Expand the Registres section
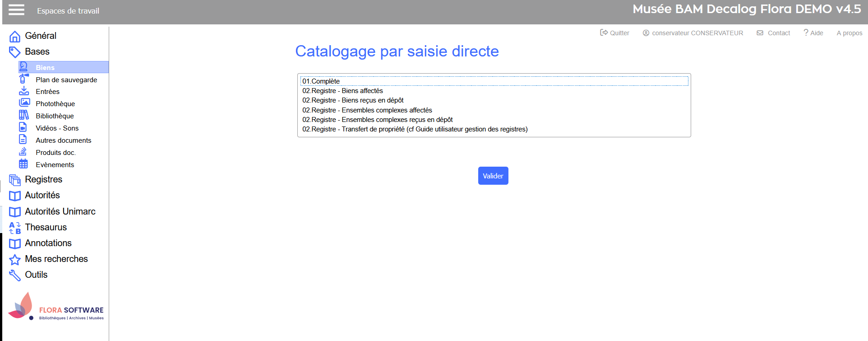Screen dimensions: 868x341 (43, 179)
